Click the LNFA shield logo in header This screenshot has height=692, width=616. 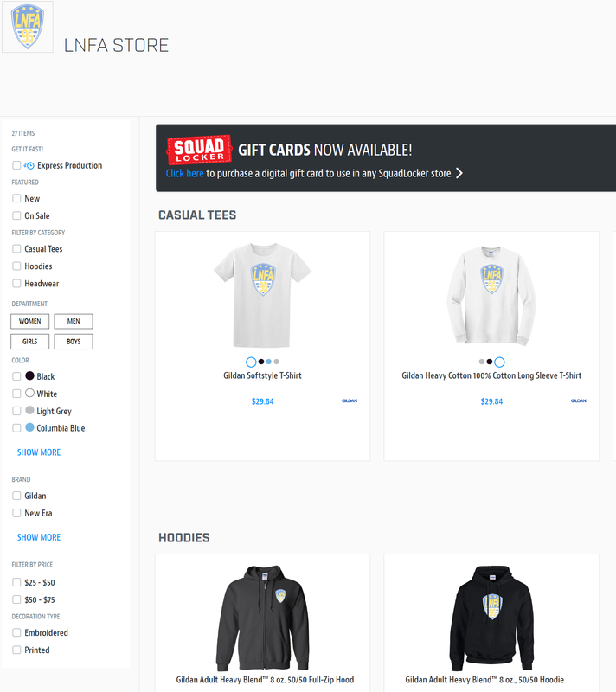(28, 27)
